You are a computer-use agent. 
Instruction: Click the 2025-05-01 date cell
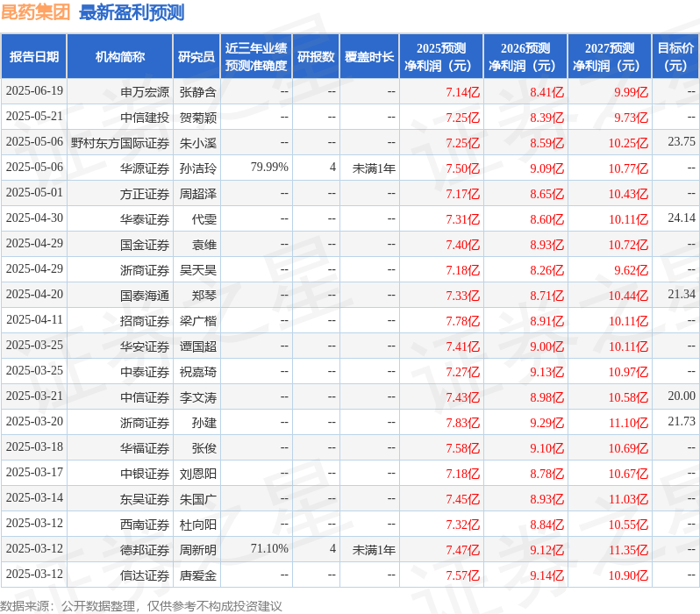[x=34, y=192]
